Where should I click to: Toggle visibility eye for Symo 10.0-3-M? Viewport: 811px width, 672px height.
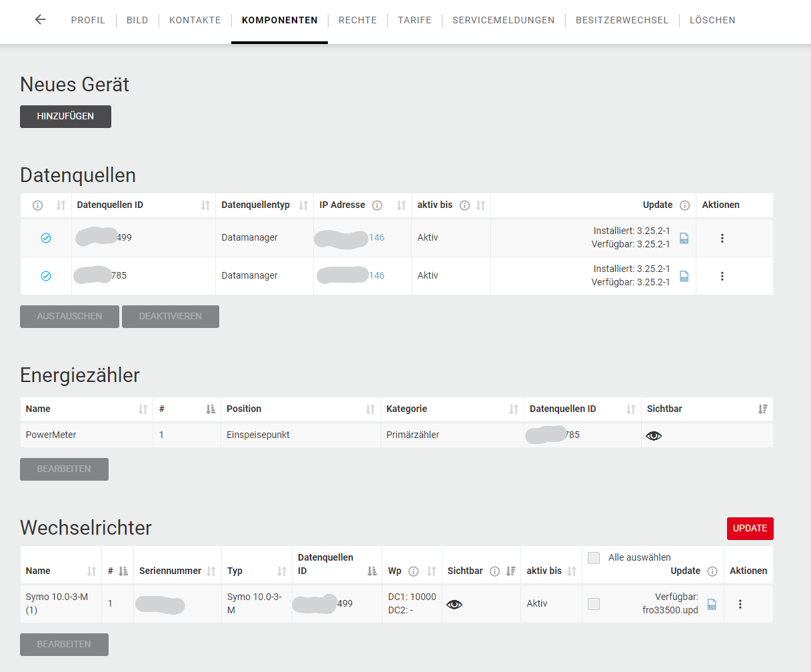pos(454,604)
